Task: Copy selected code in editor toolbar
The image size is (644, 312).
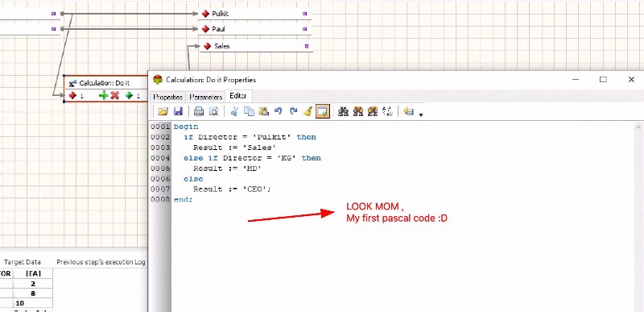Action: click(249, 111)
